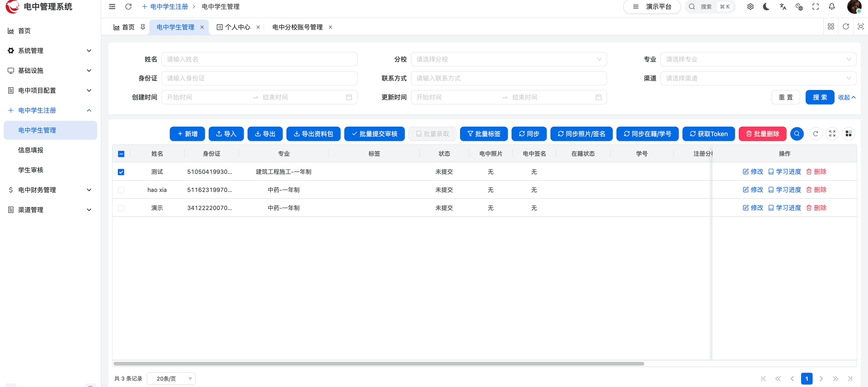Image resolution: width=868 pixels, height=387 pixels.
Task: Collapse 电中学生注册 menu
Action: 51,110
